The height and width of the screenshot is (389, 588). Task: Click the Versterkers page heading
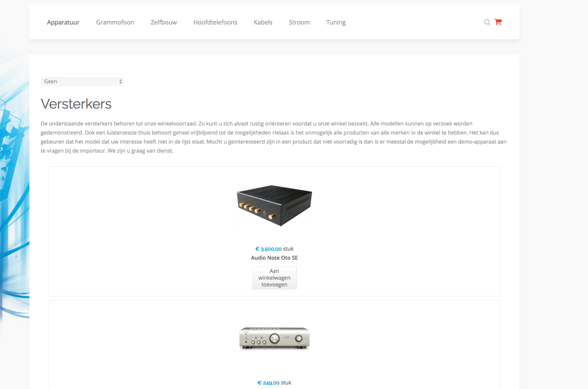76,104
